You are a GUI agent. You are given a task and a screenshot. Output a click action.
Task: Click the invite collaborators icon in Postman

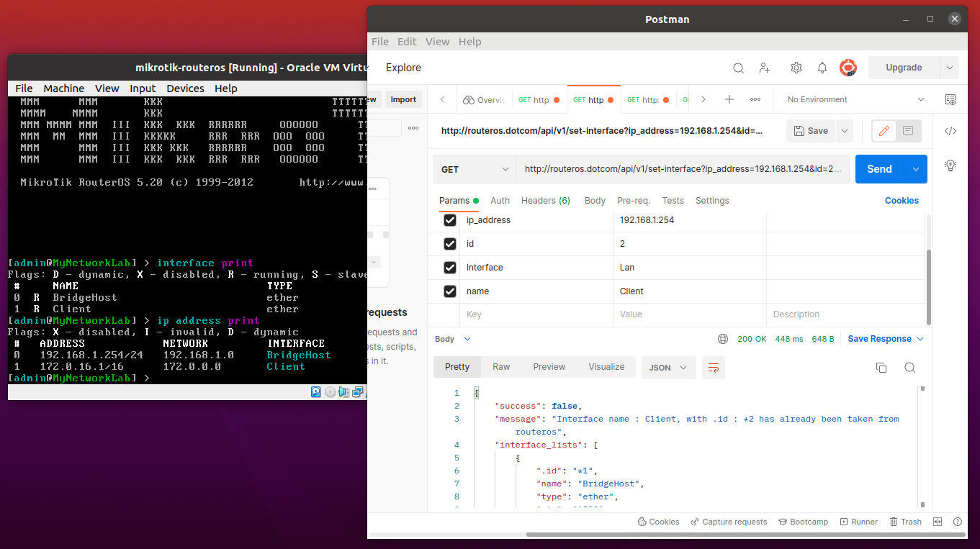tap(765, 68)
